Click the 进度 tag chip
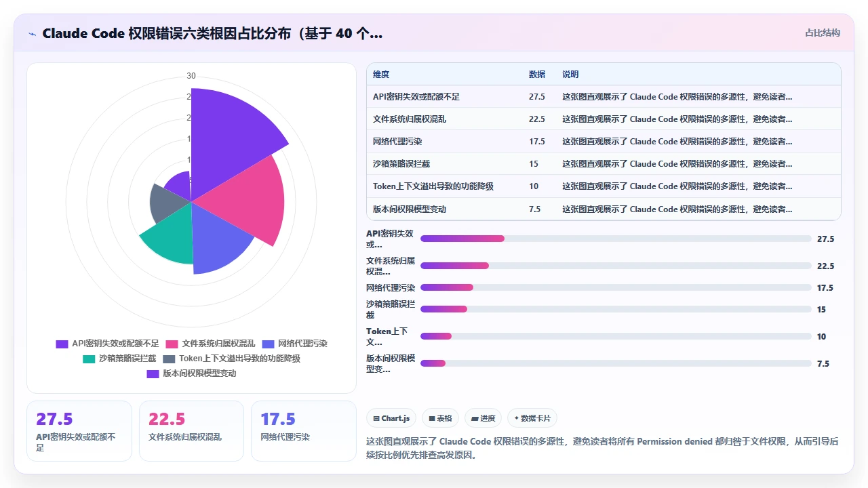The width and height of the screenshot is (868, 488). (x=484, y=418)
